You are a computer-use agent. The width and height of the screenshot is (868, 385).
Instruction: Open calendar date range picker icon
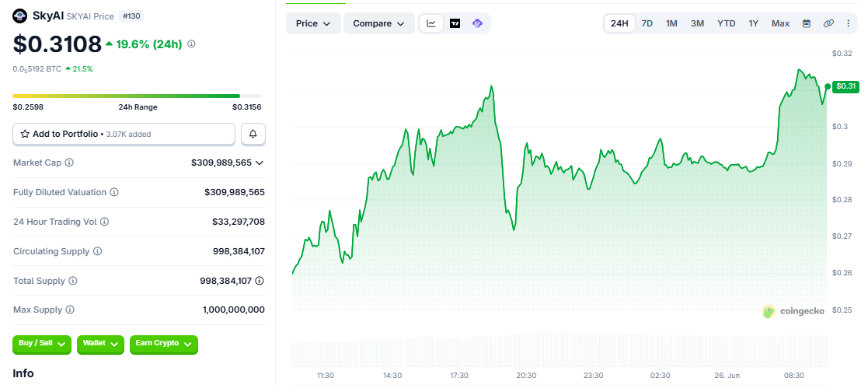click(x=807, y=23)
